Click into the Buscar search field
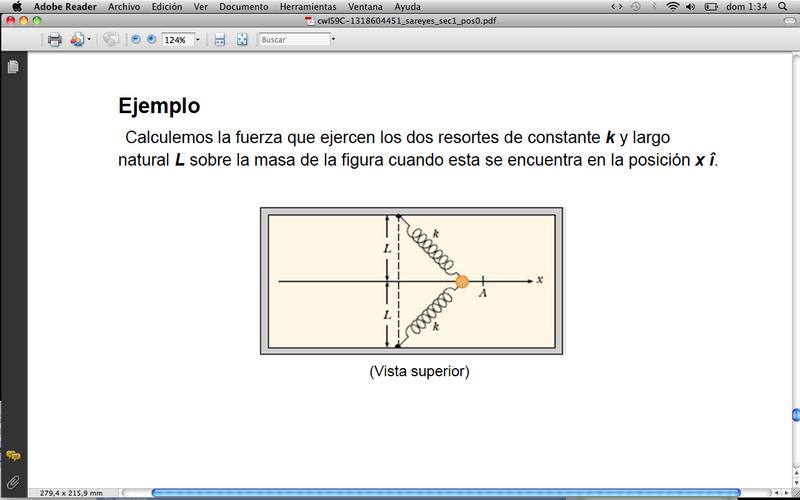800x500 pixels. 293,40
